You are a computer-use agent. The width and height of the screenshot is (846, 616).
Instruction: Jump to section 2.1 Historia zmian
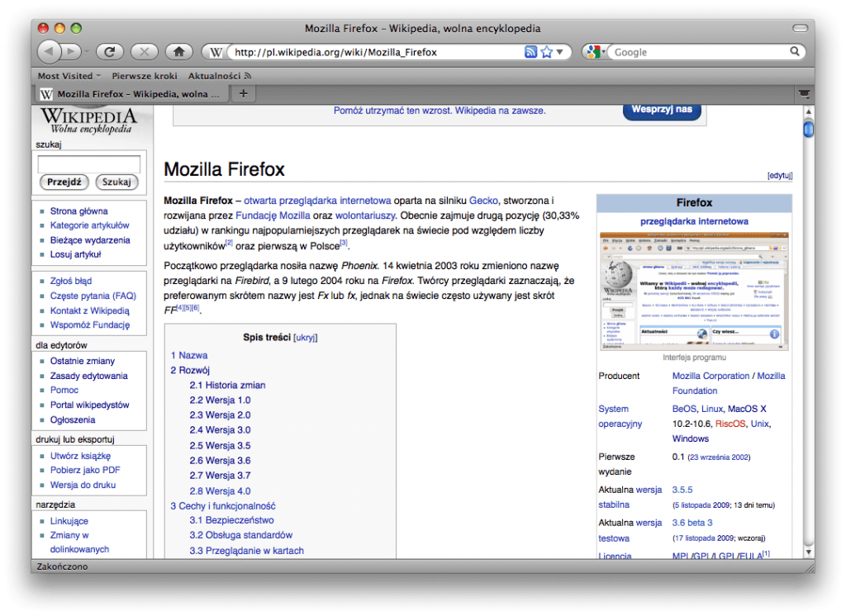(227, 385)
